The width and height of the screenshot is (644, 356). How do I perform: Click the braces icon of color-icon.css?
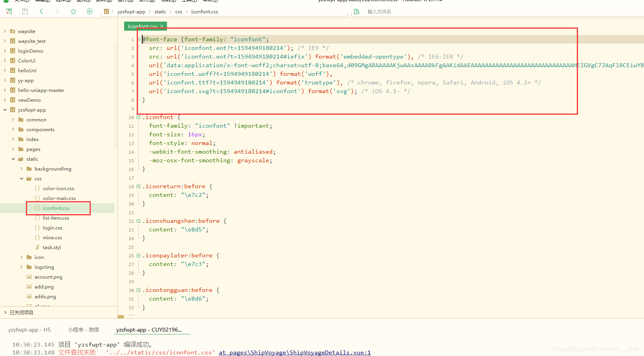[37, 188]
